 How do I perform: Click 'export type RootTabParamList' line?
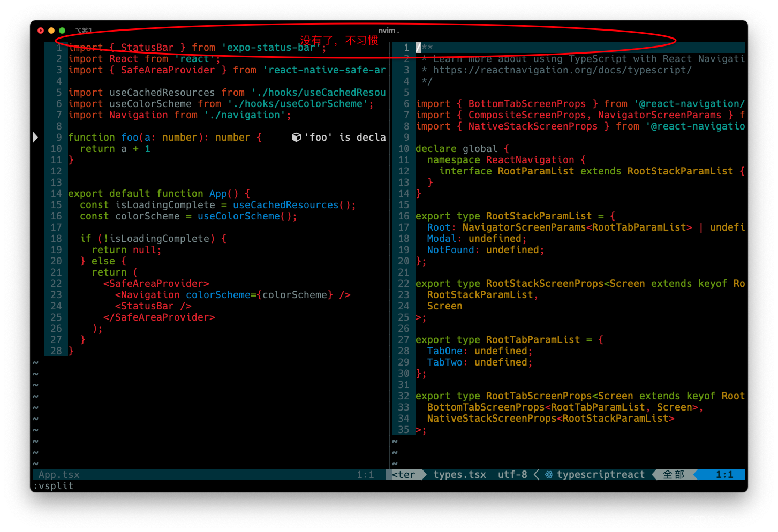[x=509, y=340]
